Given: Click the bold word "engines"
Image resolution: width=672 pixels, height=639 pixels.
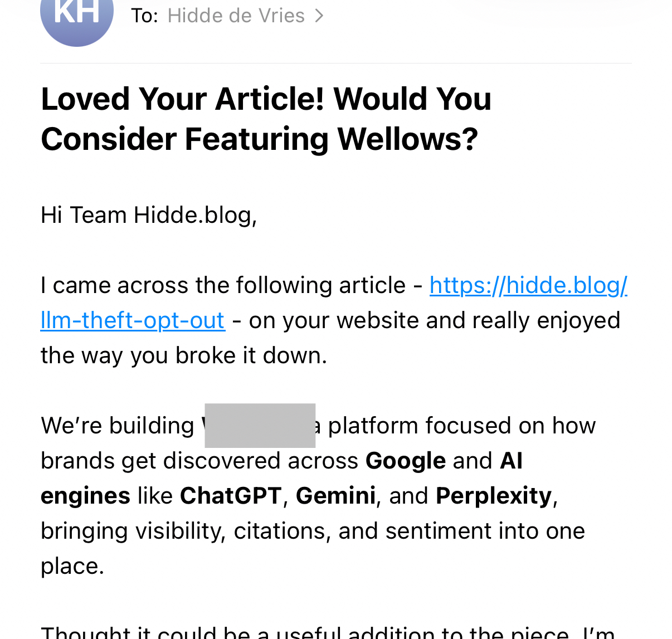Looking at the screenshot, I should [x=85, y=496].
